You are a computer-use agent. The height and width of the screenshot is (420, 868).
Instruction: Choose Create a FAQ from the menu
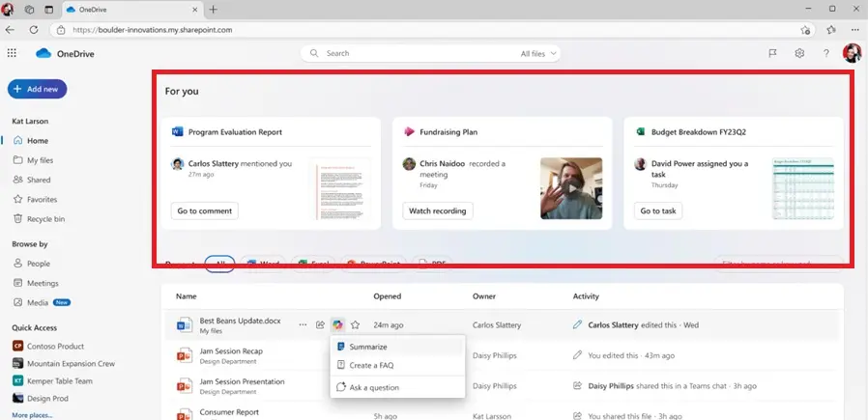click(397, 365)
